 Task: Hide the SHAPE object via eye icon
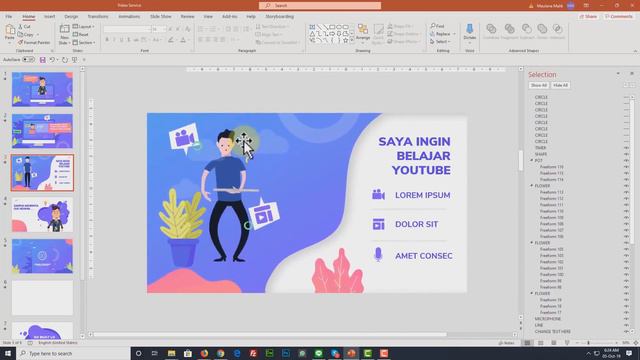click(x=627, y=154)
